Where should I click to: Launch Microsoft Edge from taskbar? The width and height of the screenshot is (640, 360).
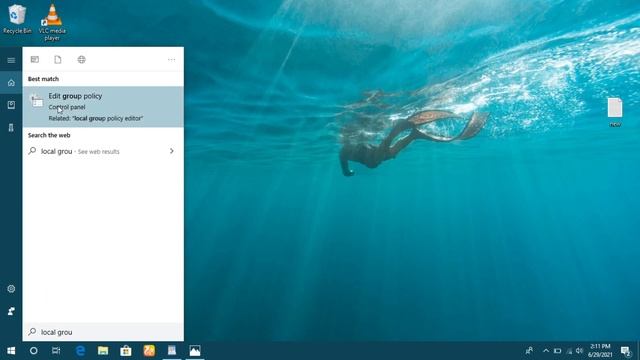tap(80, 351)
